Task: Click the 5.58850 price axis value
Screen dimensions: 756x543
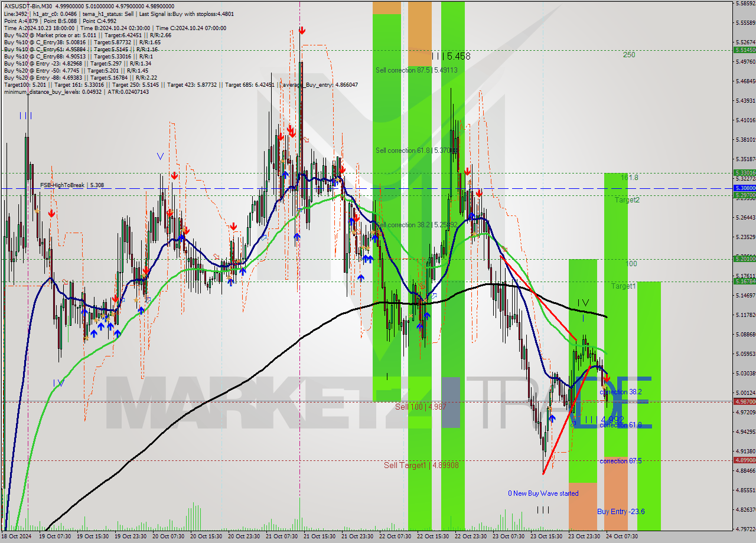Action: pos(745,4)
